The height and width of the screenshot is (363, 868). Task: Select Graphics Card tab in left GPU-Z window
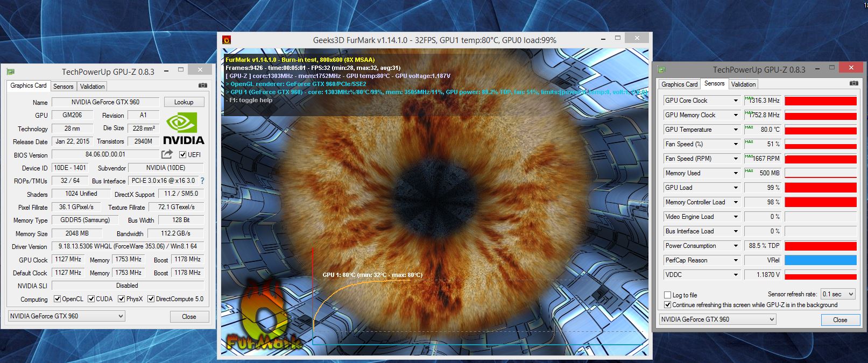(x=29, y=86)
